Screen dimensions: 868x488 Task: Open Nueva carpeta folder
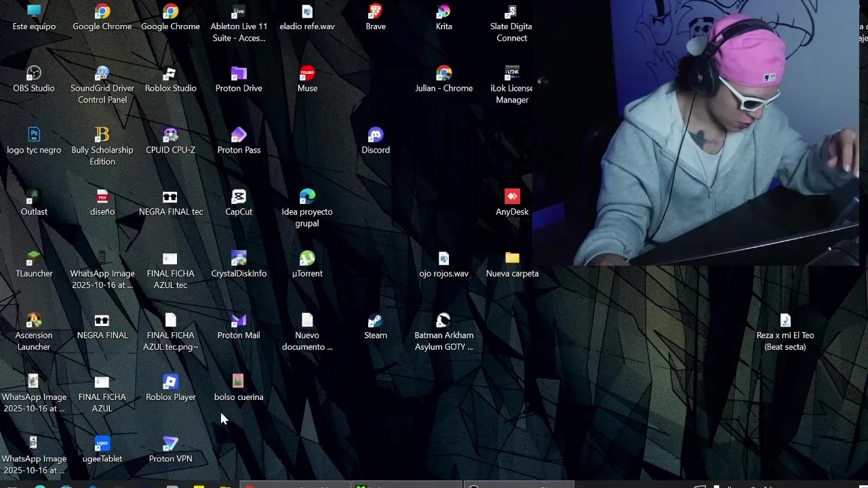pos(512,265)
